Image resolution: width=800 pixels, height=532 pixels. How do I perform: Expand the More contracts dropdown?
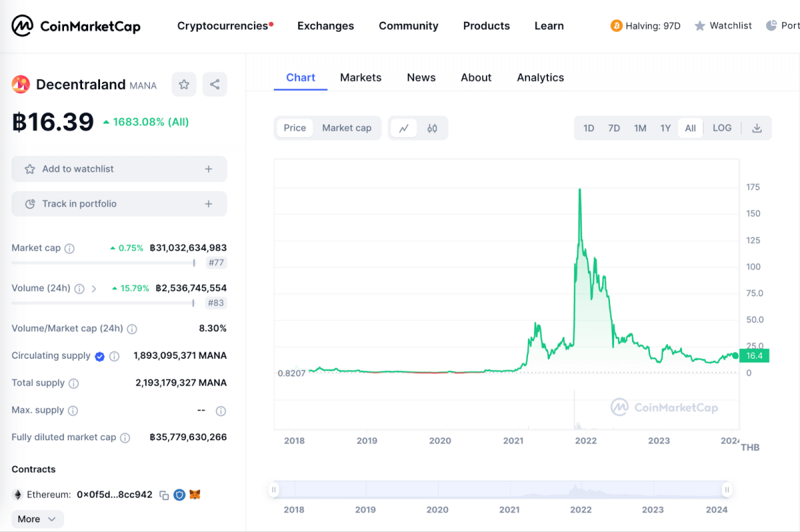tap(37, 519)
